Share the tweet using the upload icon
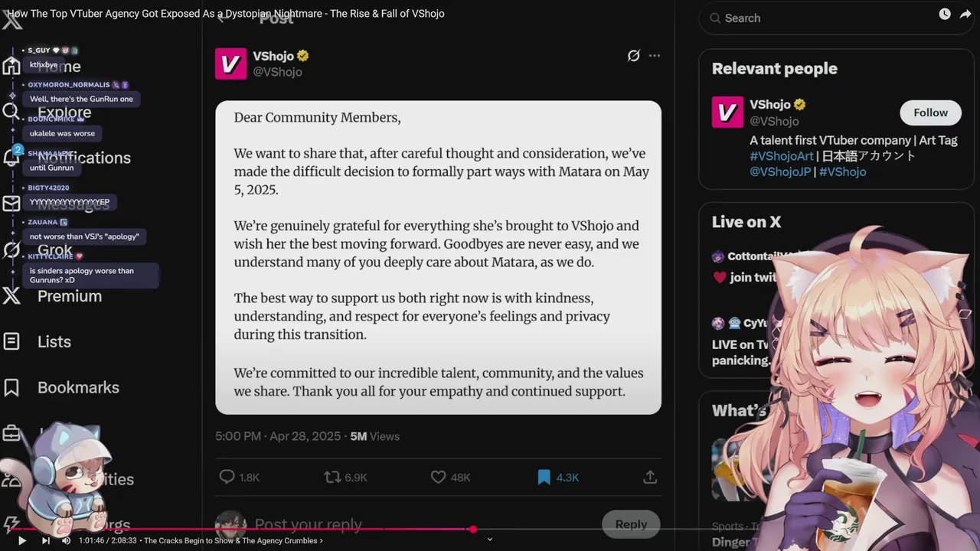Screen dimensions: 980x551 [650, 477]
